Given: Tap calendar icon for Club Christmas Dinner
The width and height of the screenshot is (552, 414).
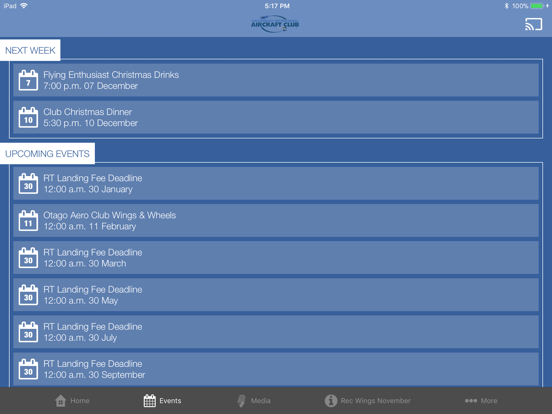Looking at the screenshot, I should (28, 117).
